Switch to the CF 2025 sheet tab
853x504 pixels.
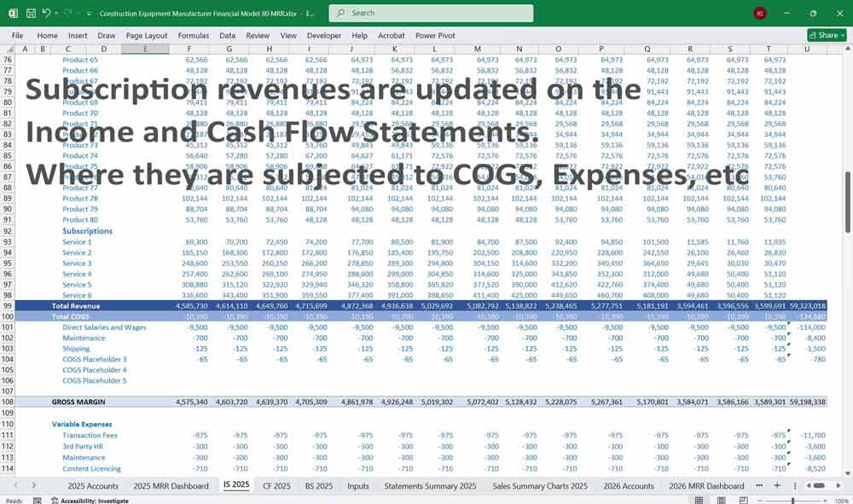pos(279,485)
